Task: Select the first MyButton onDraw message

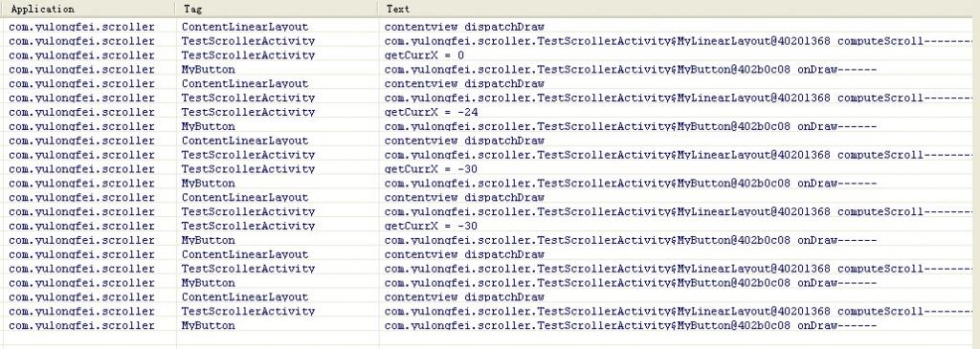Action: point(631,69)
